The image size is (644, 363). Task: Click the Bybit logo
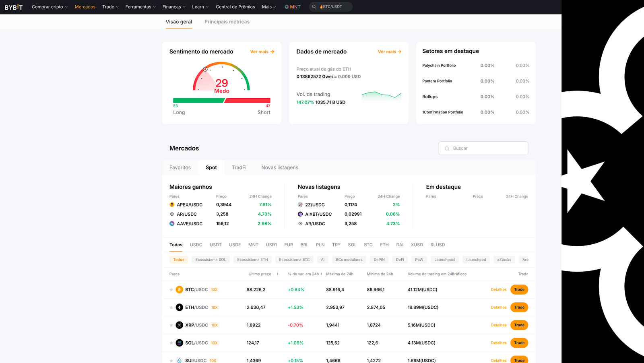point(14,7)
